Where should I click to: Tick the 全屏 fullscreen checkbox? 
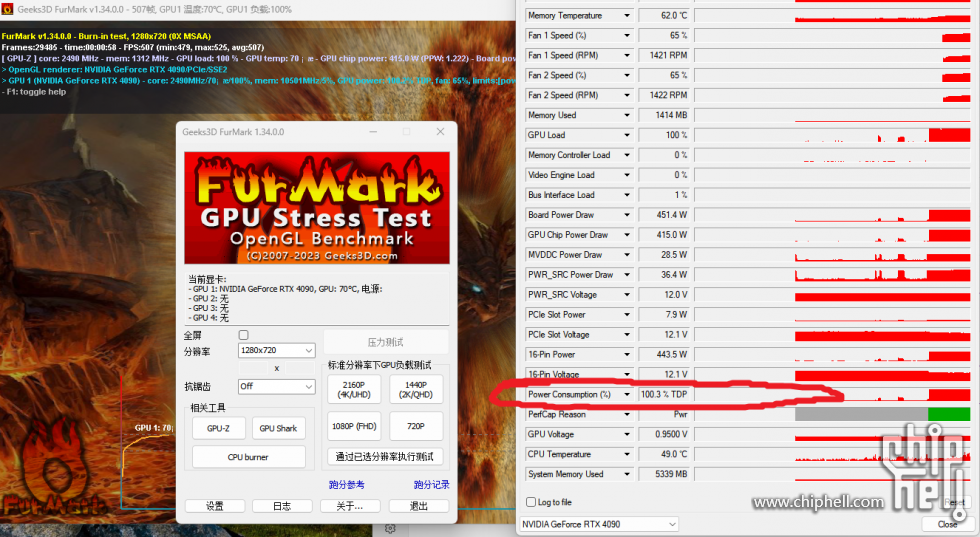(x=244, y=335)
